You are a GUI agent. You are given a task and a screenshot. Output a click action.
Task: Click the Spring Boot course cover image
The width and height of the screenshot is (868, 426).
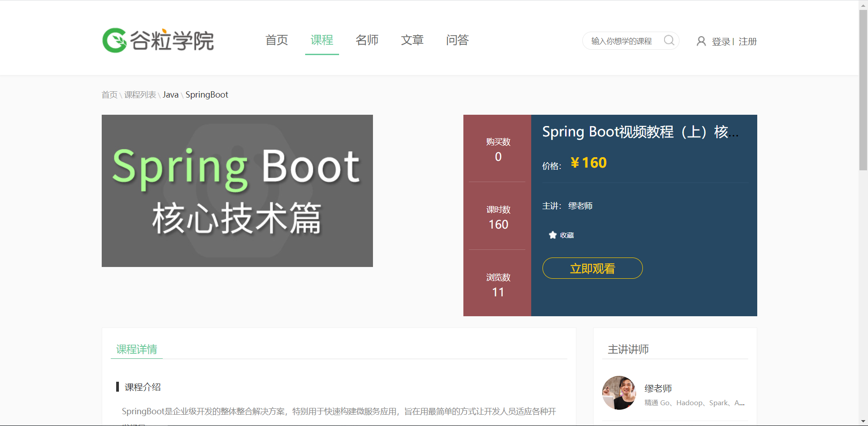click(237, 191)
